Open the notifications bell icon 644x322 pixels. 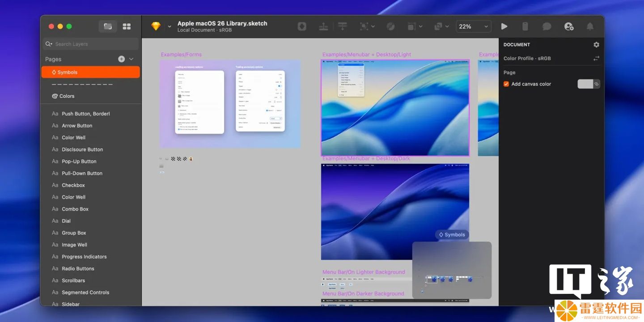pos(590,26)
